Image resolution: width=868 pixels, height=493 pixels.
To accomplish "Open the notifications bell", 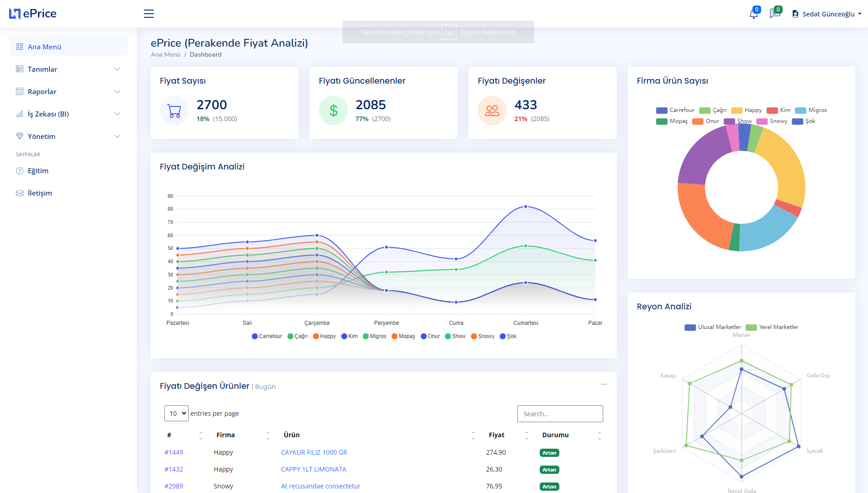I will (x=754, y=14).
